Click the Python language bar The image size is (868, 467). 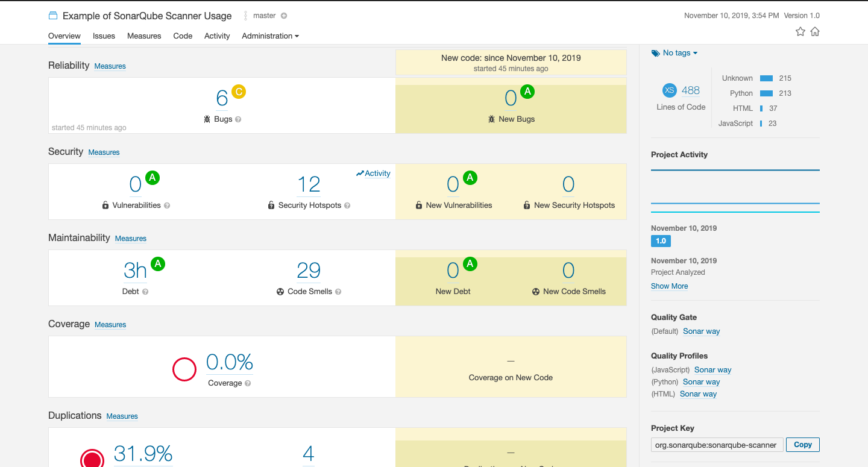click(766, 93)
